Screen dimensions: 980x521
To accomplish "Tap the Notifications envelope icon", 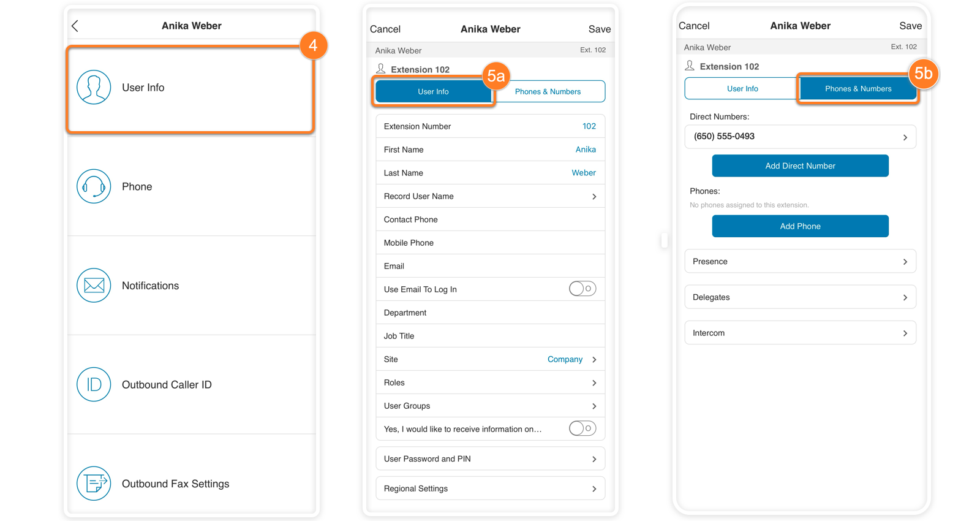I will point(94,286).
